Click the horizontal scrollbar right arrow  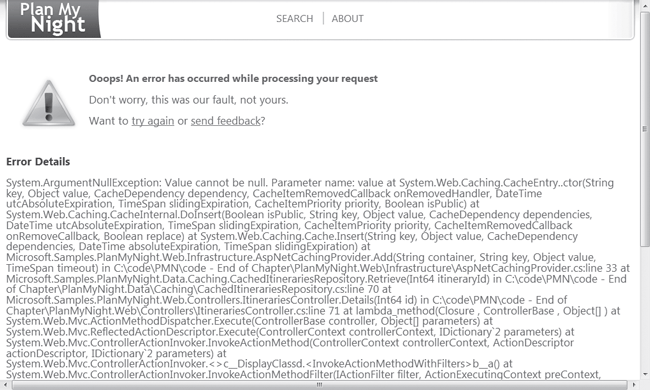click(634, 385)
